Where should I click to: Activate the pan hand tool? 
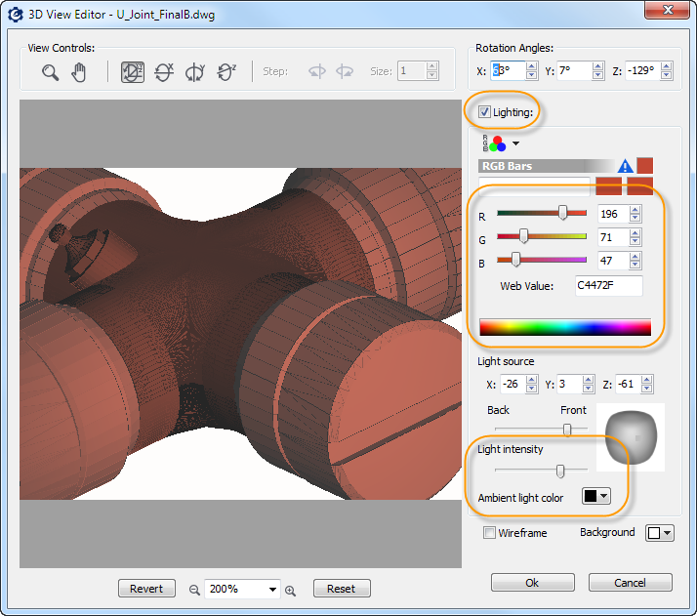pyautogui.click(x=80, y=72)
